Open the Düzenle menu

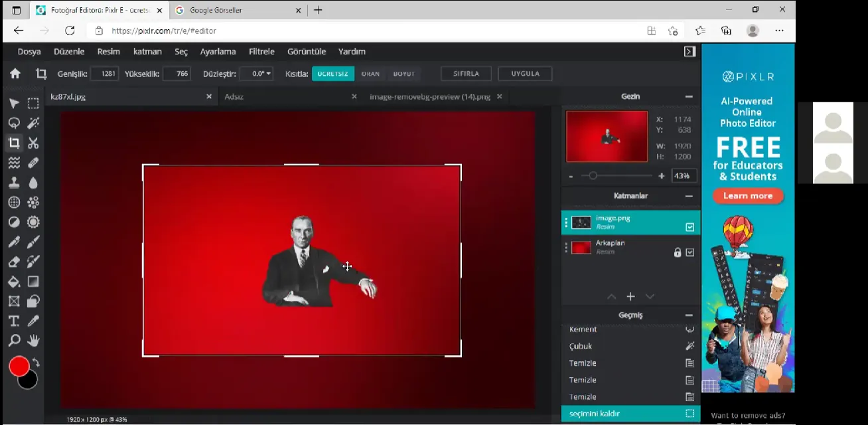[69, 51]
